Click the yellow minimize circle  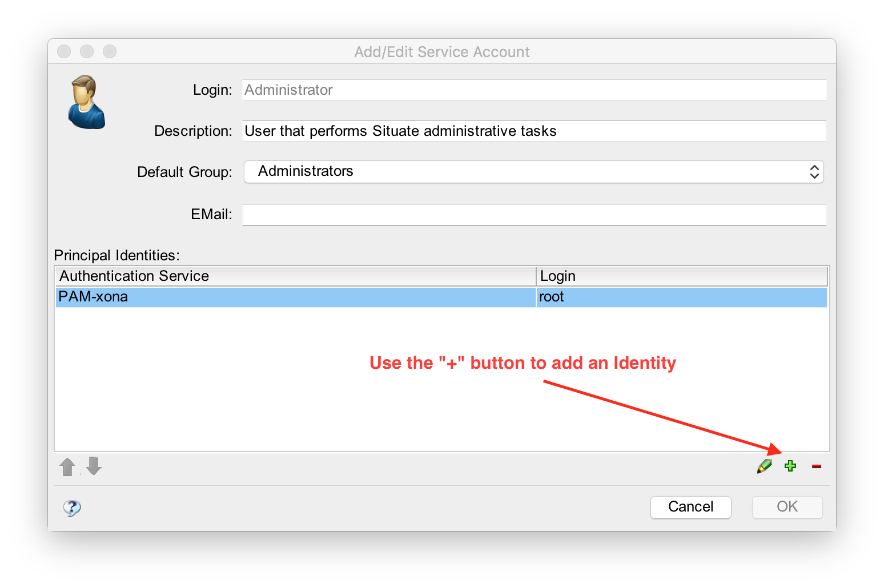click(87, 51)
